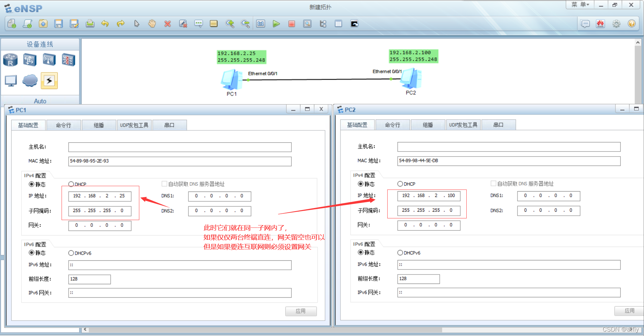Click the text note tool icon
The width and height of the screenshot is (644, 336).
point(199,24)
